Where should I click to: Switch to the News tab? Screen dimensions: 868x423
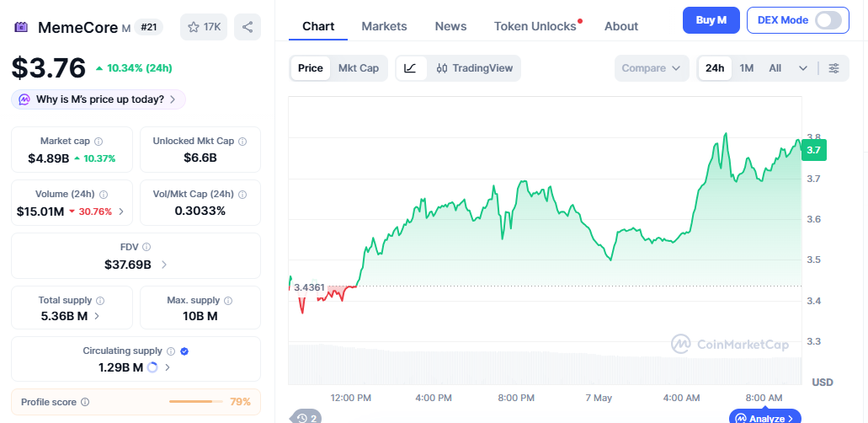(x=450, y=26)
